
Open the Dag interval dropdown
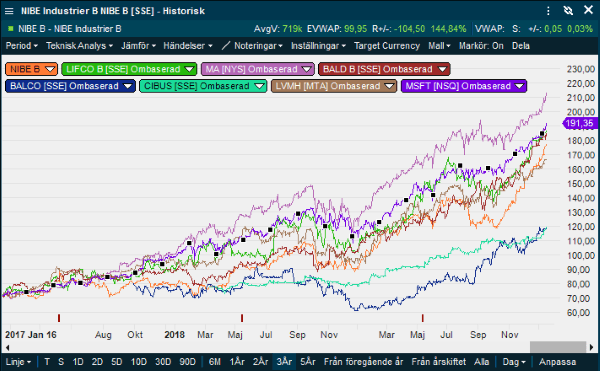click(x=514, y=362)
